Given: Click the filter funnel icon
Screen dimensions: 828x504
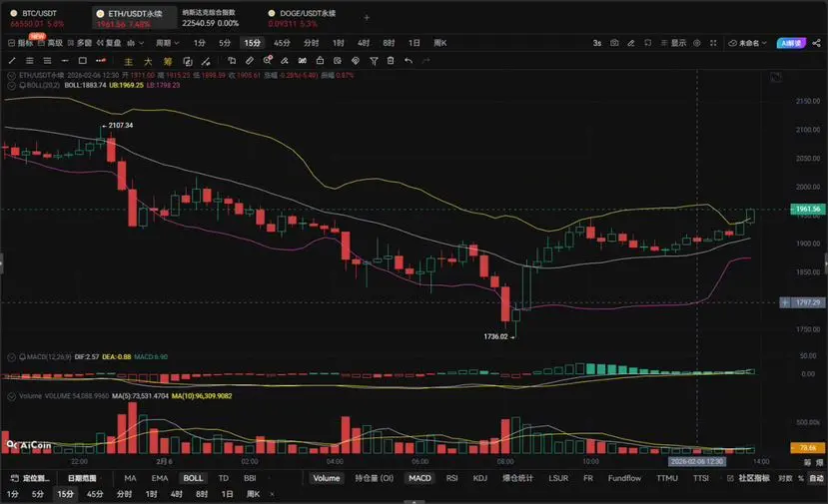Looking at the screenshot, I should pyautogui.click(x=374, y=61).
